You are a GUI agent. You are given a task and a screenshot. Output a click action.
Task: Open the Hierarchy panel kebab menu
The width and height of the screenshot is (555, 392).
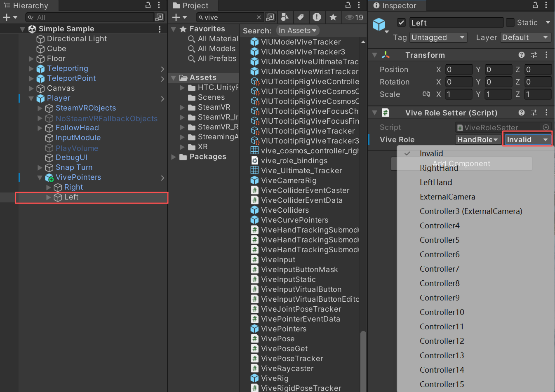coord(159,5)
